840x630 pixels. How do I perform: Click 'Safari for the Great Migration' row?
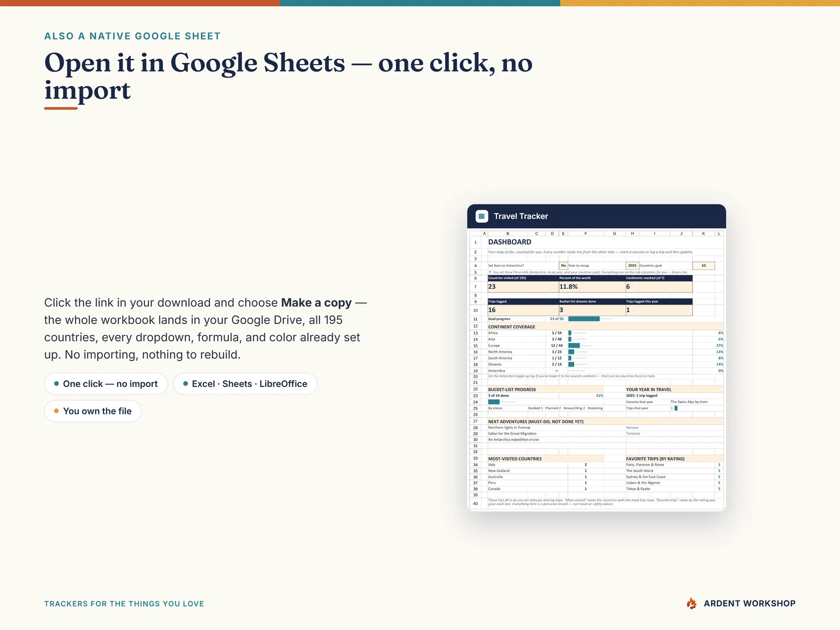pyautogui.click(x=512, y=434)
